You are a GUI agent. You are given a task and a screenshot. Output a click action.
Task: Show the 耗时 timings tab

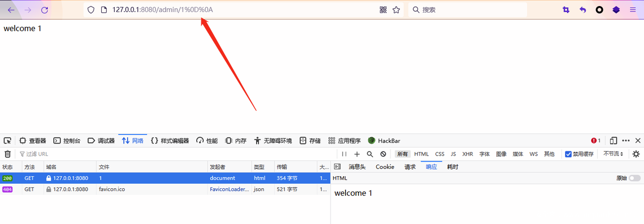(453, 167)
